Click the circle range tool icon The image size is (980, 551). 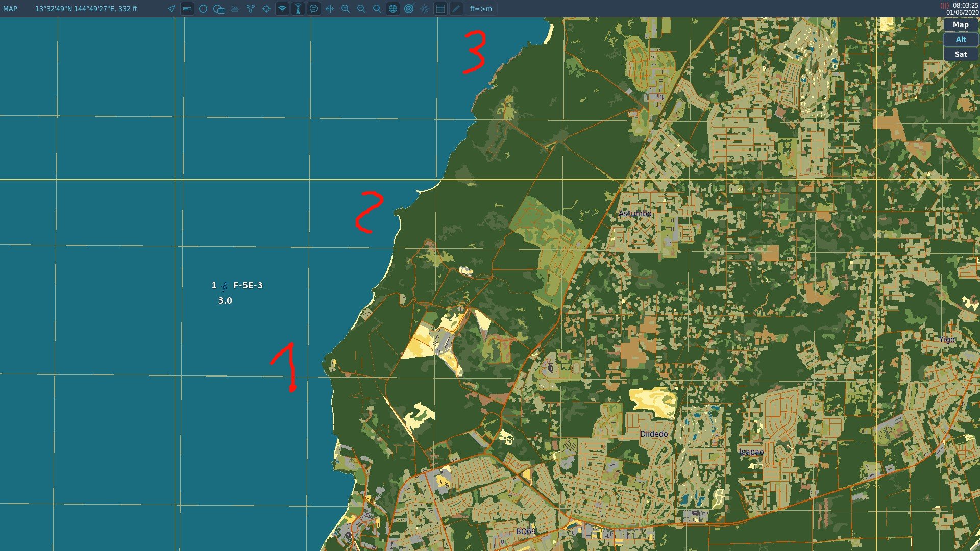tap(203, 9)
